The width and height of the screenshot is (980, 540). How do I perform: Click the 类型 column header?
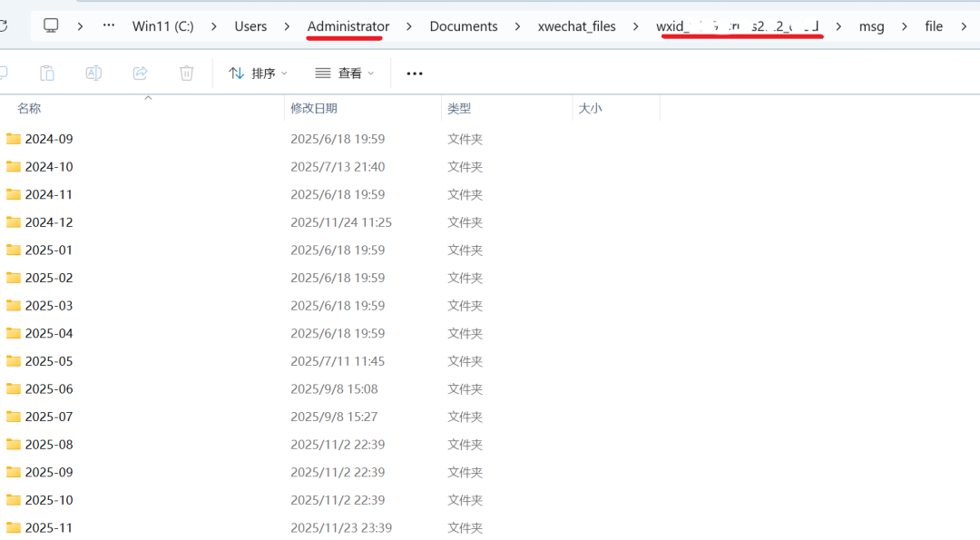[x=459, y=108]
